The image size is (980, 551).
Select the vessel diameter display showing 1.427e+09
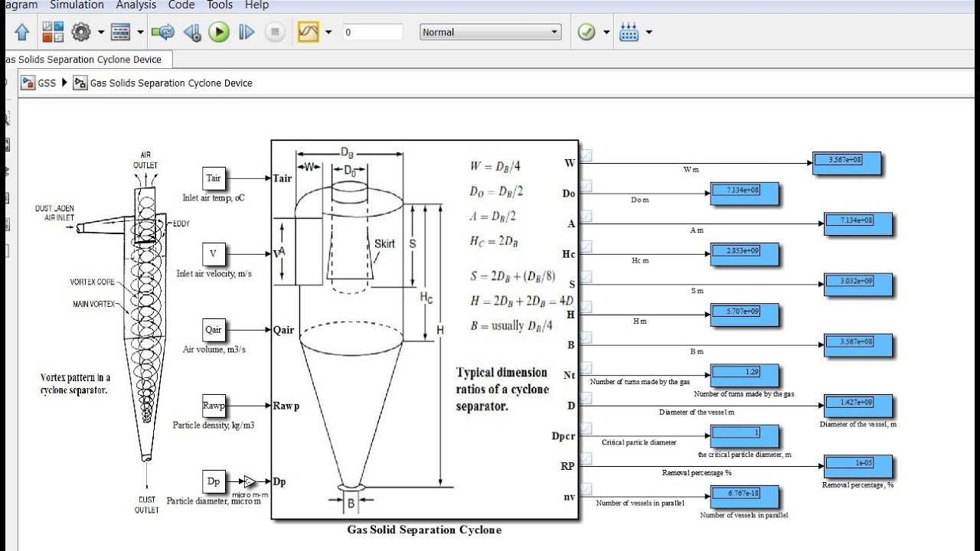(858, 406)
